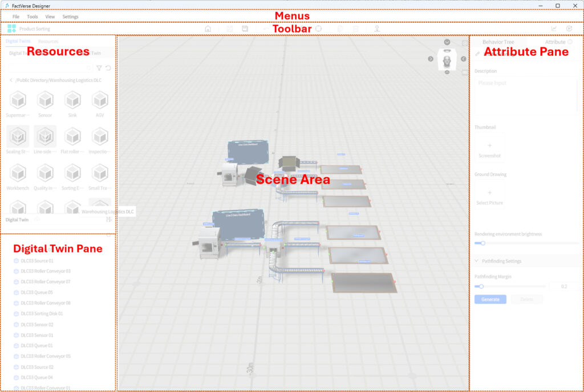Select the Line-side resource icon
The width and height of the screenshot is (584, 392).
click(x=45, y=137)
